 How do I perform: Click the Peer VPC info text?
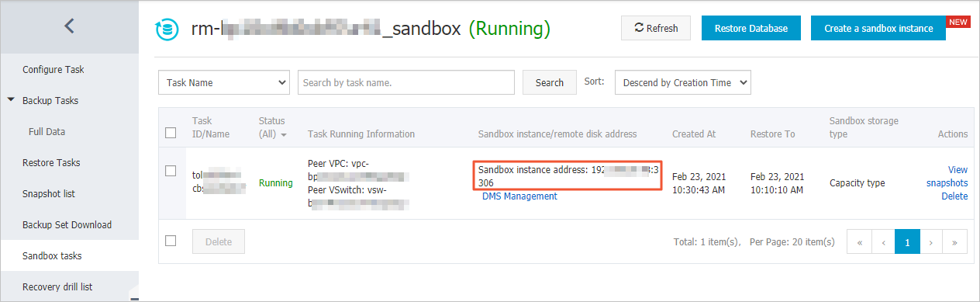point(357,171)
